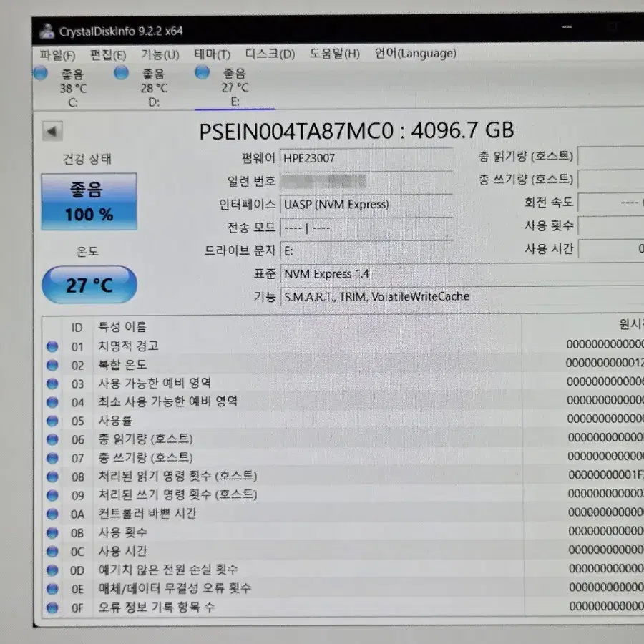
Task: Select the attribute name 사용률
Action: [115, 420]
